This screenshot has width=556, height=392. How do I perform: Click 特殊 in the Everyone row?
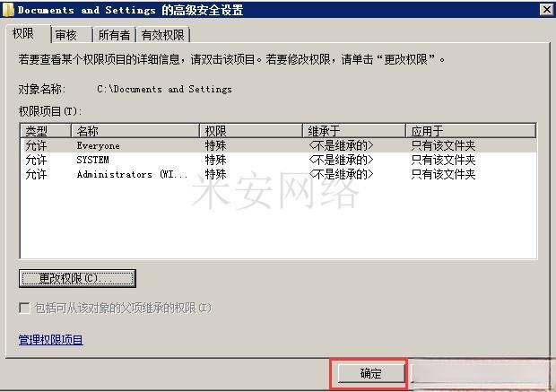point(215,145)
